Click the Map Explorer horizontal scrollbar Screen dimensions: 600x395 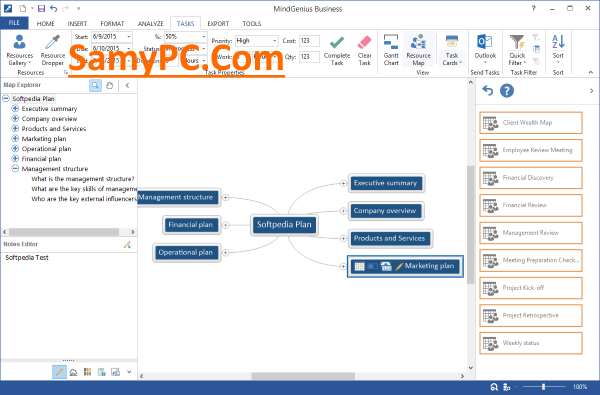tap(64, 232)
